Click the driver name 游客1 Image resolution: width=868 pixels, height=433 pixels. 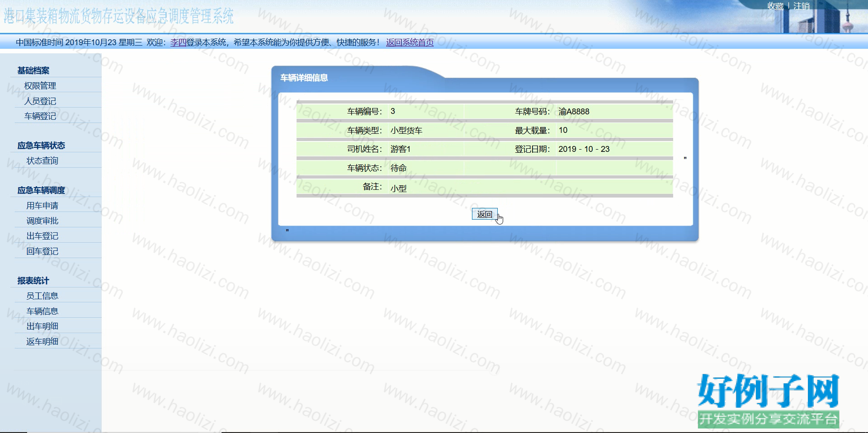(401, 149)
